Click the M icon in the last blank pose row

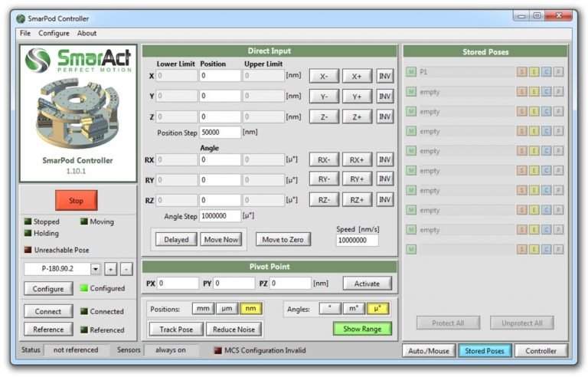point(411,249)
